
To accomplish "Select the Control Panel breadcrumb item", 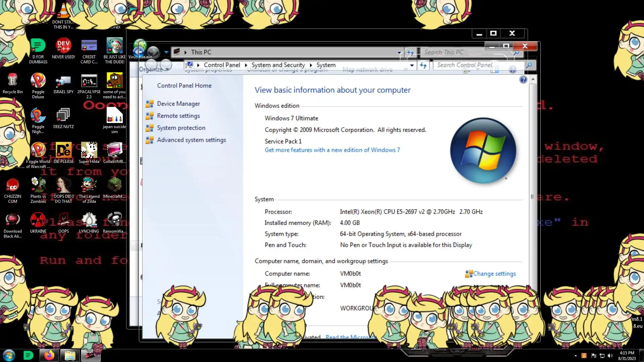I will pyautogui.click(x=222, y=65).
